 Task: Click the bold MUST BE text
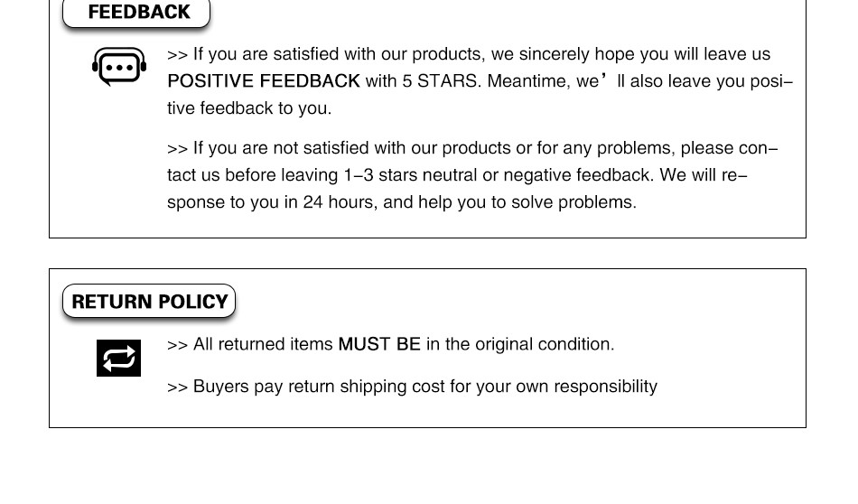[x=379, y=344]
